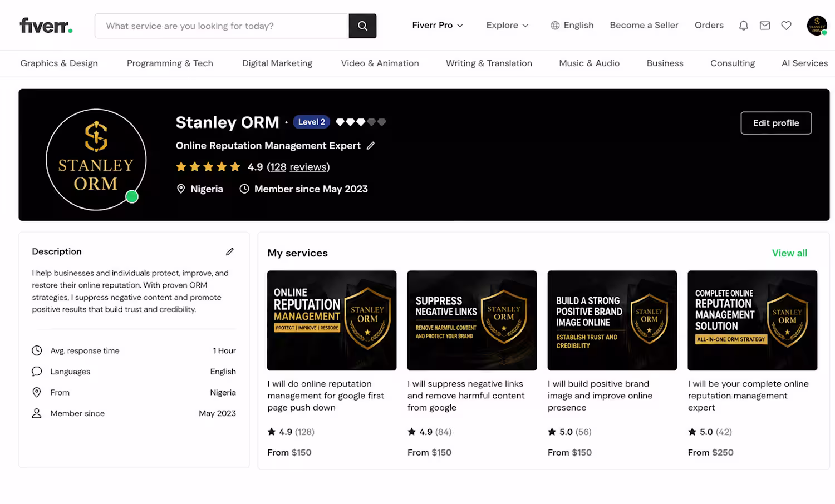This screenshot has height=504, width=835.
Task: Click the Stanley ORM profile picture
Action: [x=96, y=160]
